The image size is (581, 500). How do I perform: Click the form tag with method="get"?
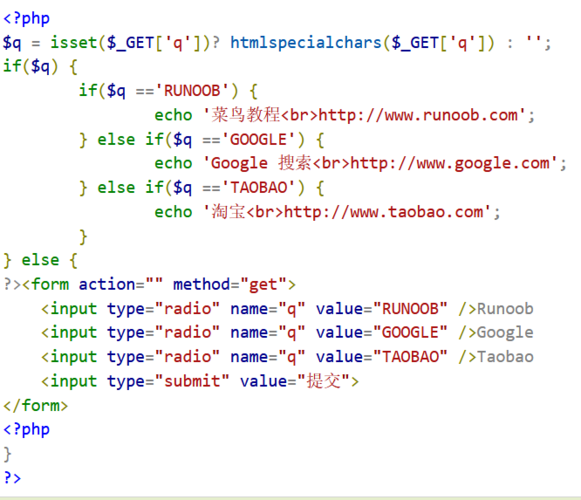pyautogui.click(x=159, y=285)
